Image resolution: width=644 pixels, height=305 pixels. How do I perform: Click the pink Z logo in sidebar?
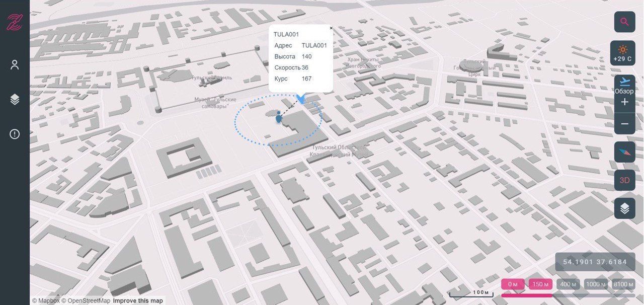14,22
